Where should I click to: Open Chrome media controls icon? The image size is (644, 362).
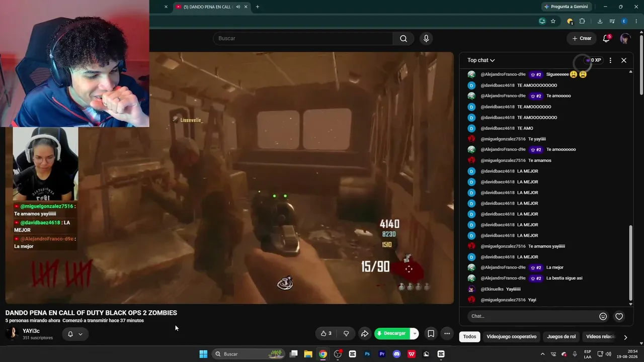[612, 21]
